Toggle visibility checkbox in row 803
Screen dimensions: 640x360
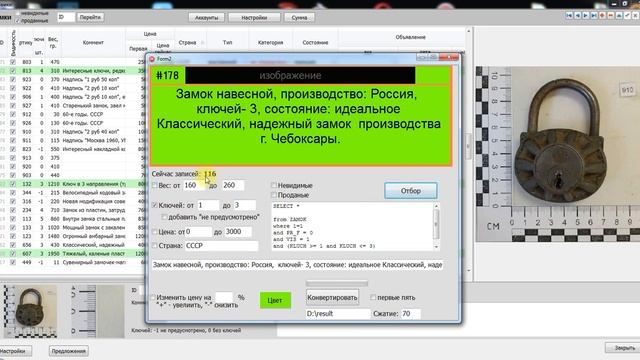[x=13, y=62]
